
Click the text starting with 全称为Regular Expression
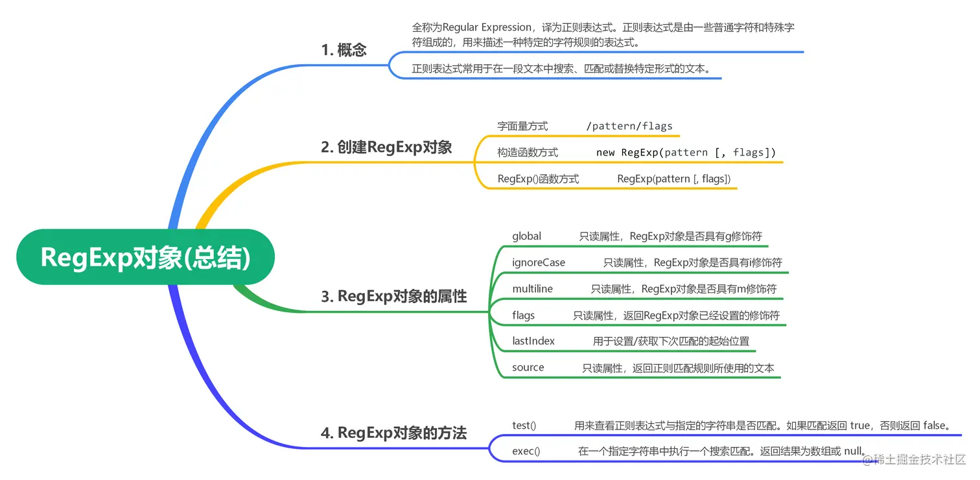pyautogui.click(x=603, y=35)
